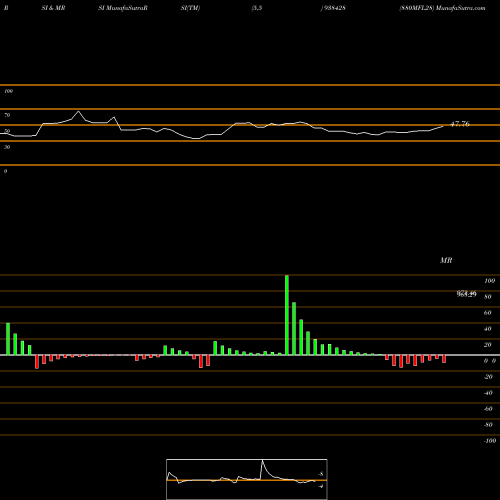Click the 70 level label on RSI axis

click(x=7, y=115)
